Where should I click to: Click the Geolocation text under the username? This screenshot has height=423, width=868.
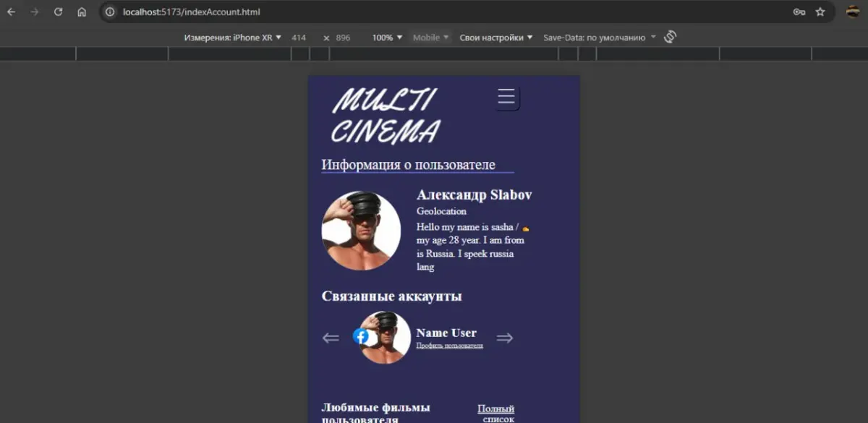(x=441, y=211)
